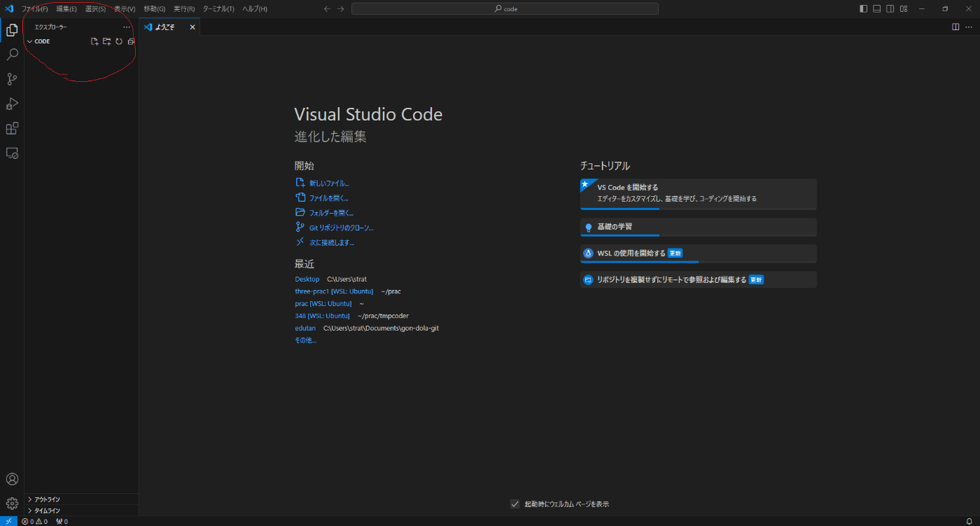Click Git リポジトリのクローン... link

(x=341, y=228)
